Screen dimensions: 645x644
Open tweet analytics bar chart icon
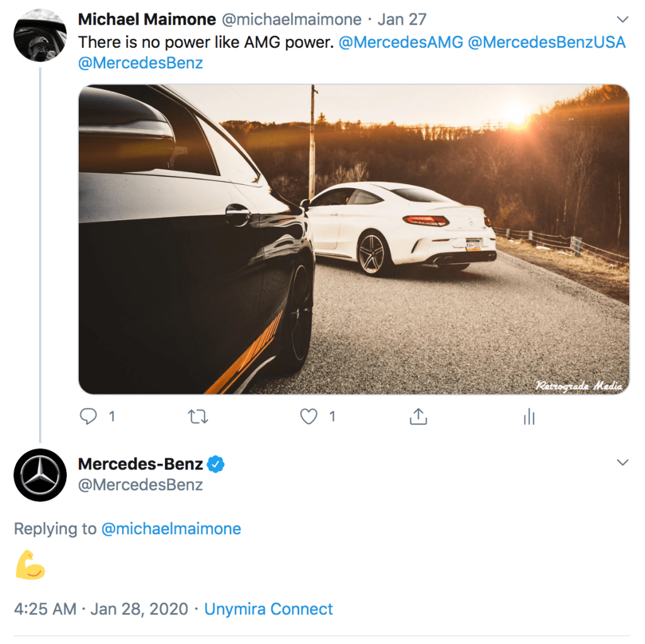coord(528,417)
